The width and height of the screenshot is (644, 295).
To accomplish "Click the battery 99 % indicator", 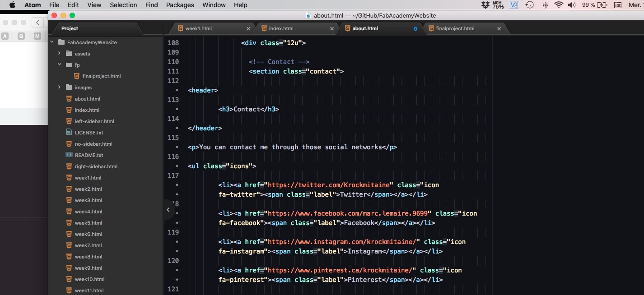I will coord(595,5).
